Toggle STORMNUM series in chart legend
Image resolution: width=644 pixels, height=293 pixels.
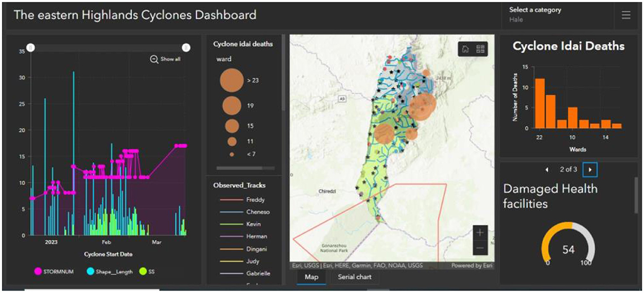pos(53,272)
